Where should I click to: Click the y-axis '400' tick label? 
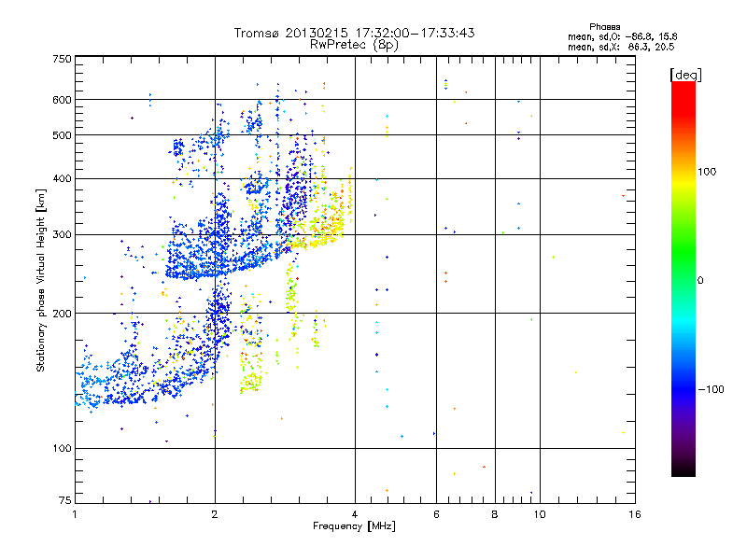click(x=63, y=179)
